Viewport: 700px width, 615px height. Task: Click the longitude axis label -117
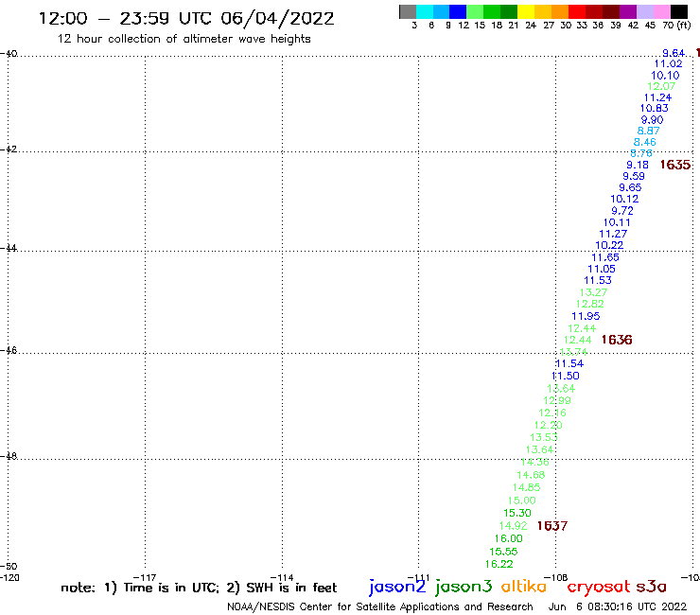pos(144,578)
